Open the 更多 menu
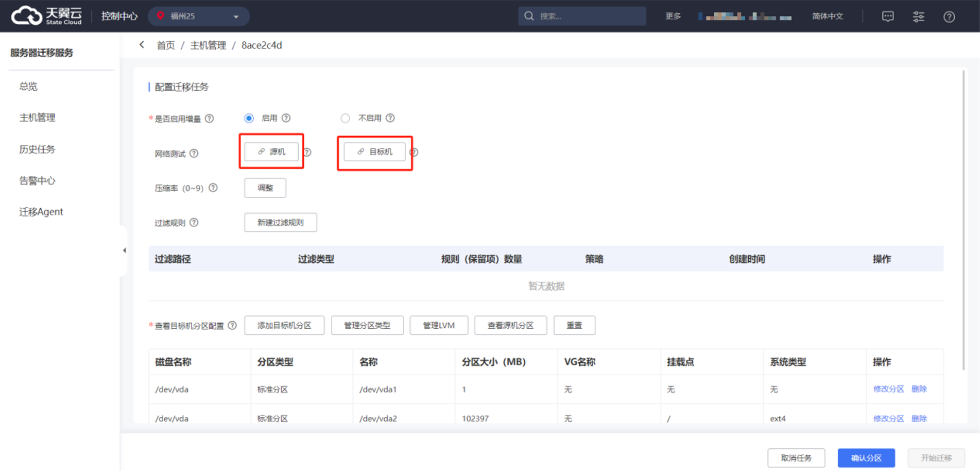The height and width of the screenshot is (471, 980). tap(673, 16)
